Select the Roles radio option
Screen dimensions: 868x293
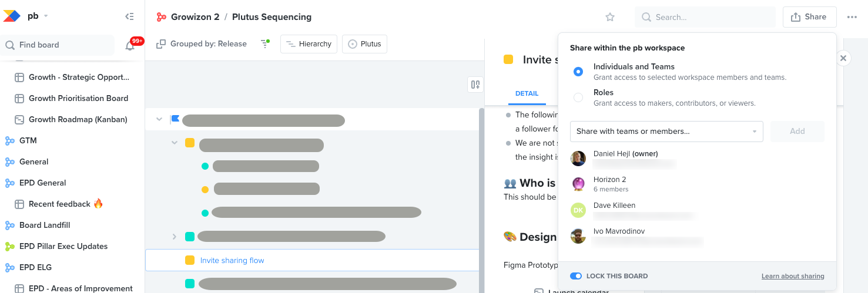pos(578,97)
